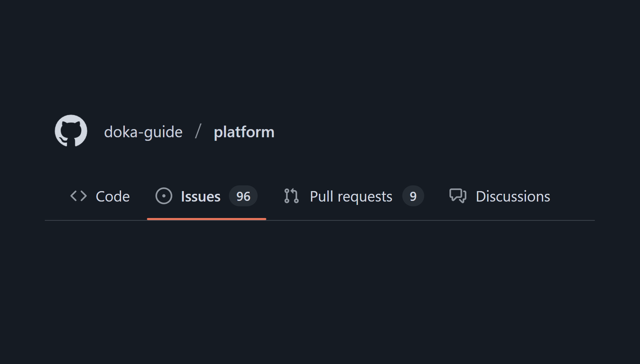
Task: Switch to the Pull requests tab
Action: point(351,196)
